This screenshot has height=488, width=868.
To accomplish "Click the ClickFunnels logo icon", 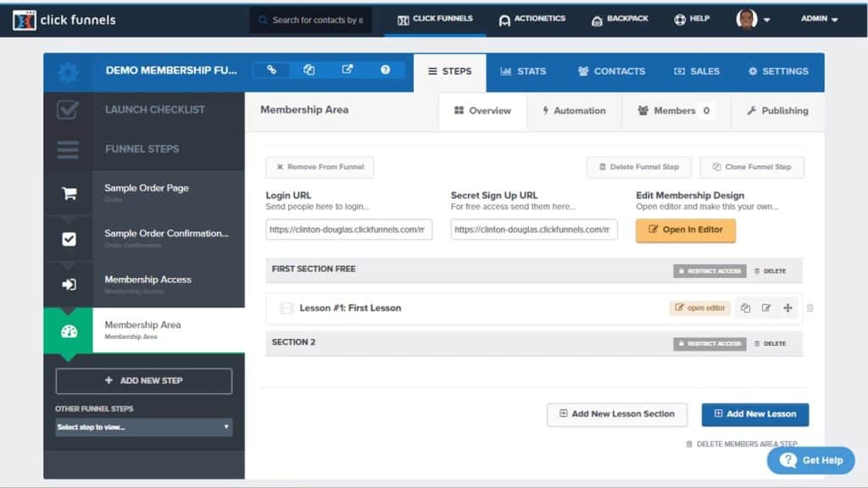I will point(24,20).
